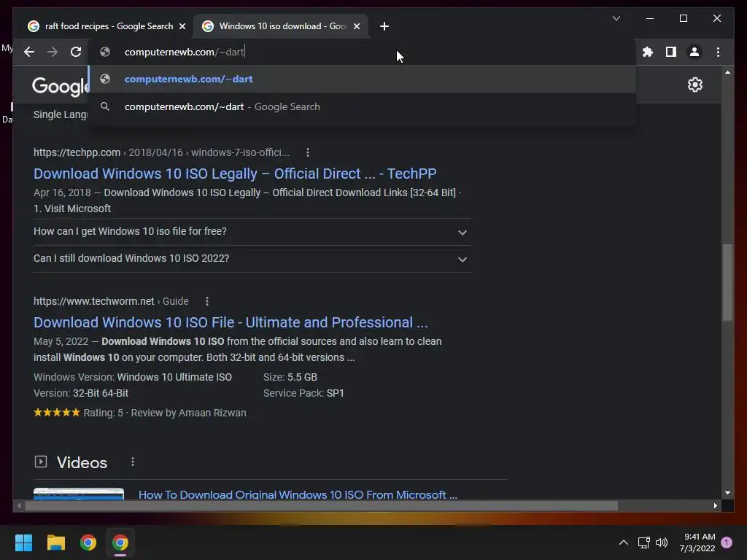The image size is (747, 560).
Task: Close the Windows 10 iso download tab
Action: point(356,27)
